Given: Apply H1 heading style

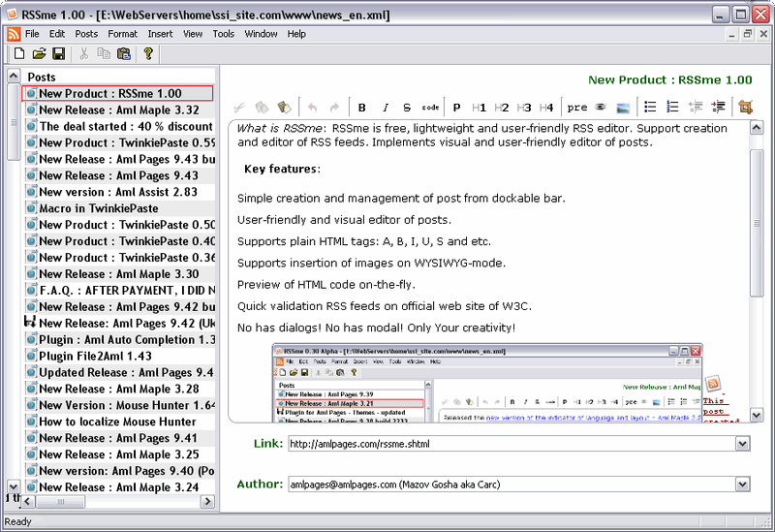Looking at the screenshot, I should click(x=479, y=108).
